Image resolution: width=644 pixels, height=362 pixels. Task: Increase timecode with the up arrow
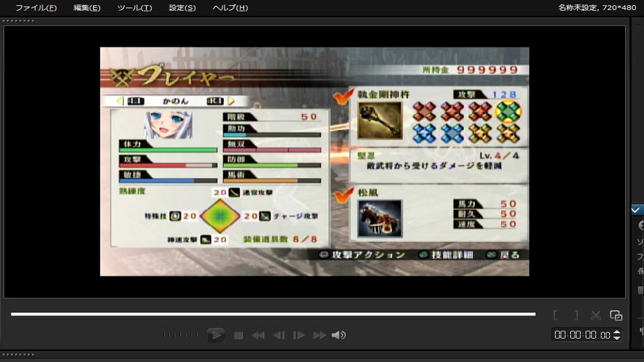click(616, 332)
